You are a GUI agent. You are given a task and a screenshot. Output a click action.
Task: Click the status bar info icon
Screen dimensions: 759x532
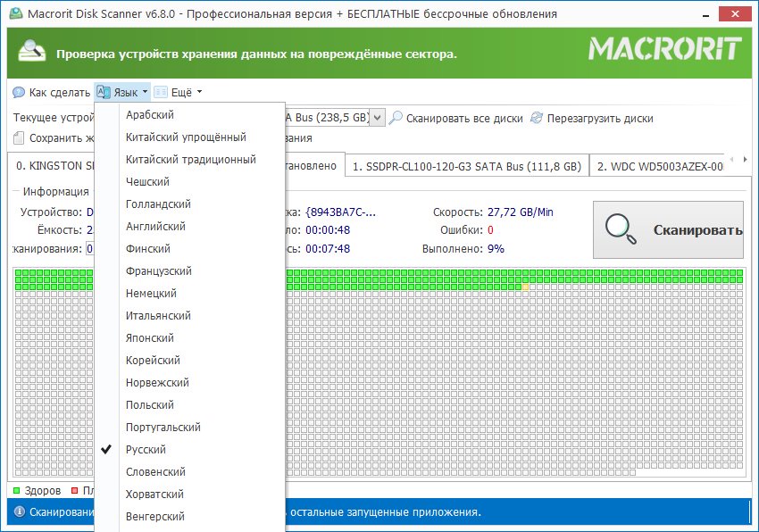(x=20, y=511)
